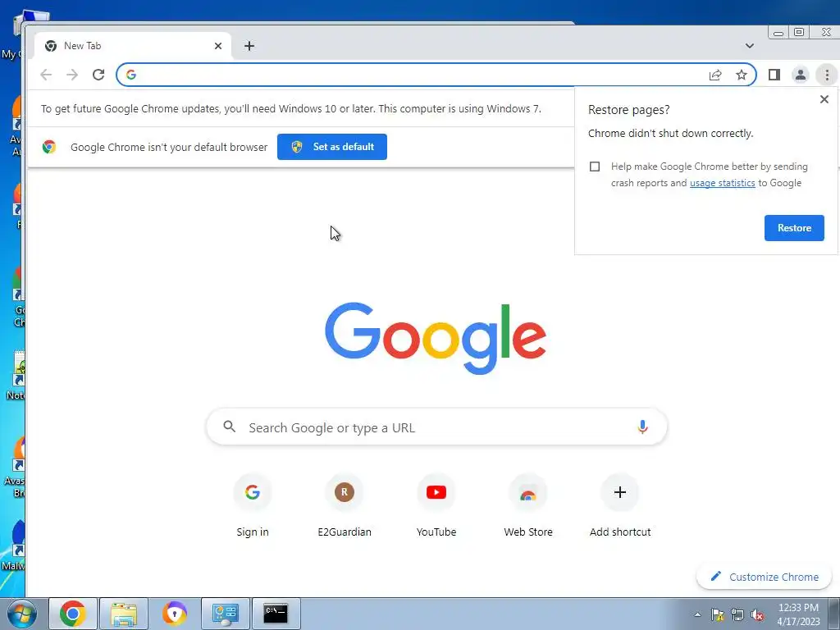The height and width of the screenshot is (630, 840).
Task: Click the Back navigation arrow
Action: 46,75
